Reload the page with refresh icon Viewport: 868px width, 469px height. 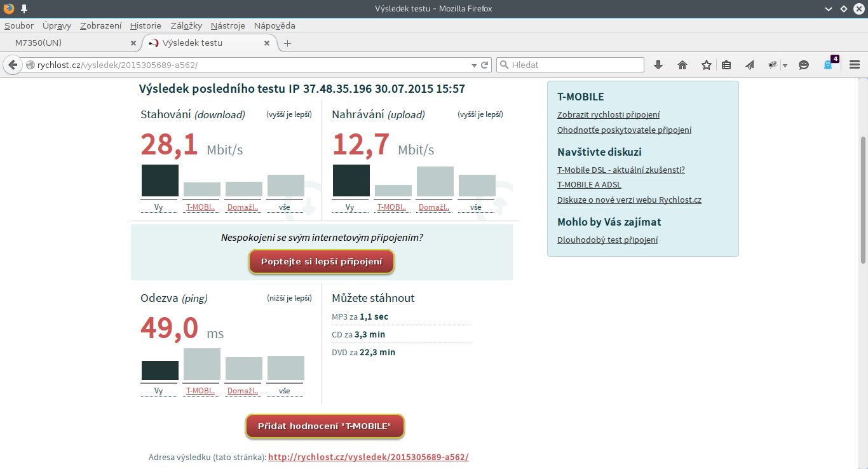[485, 65]
